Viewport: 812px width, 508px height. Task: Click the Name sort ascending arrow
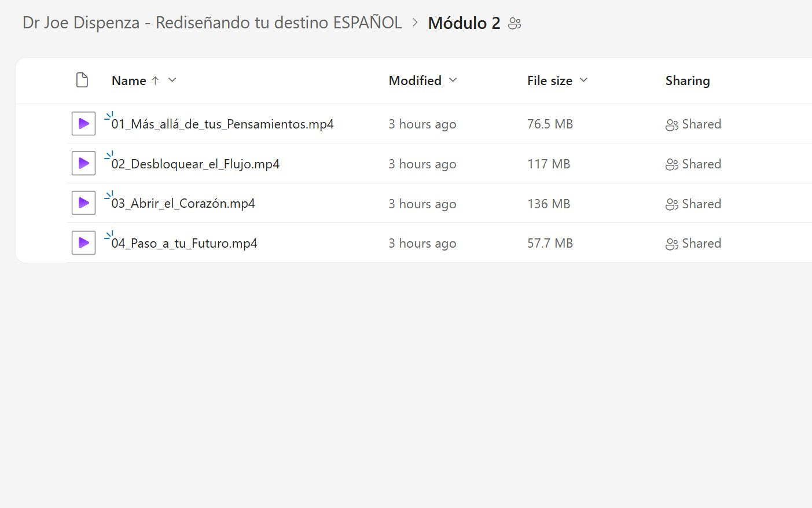point(155,80)
